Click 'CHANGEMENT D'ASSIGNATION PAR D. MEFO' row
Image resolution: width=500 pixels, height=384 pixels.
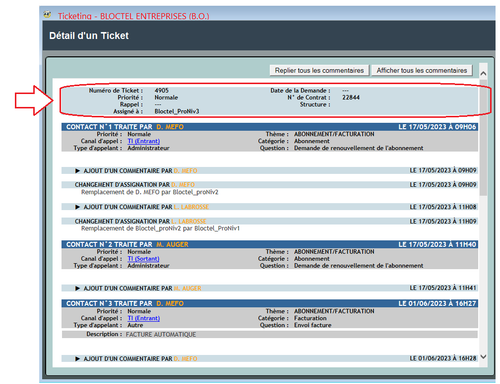(x=269, y=185)
